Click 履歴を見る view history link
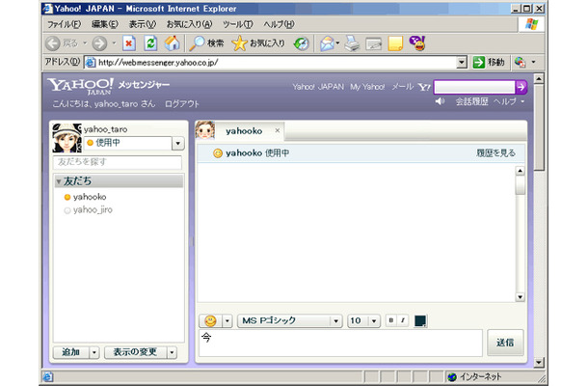588x386 pixels. (x=495, y=153)
